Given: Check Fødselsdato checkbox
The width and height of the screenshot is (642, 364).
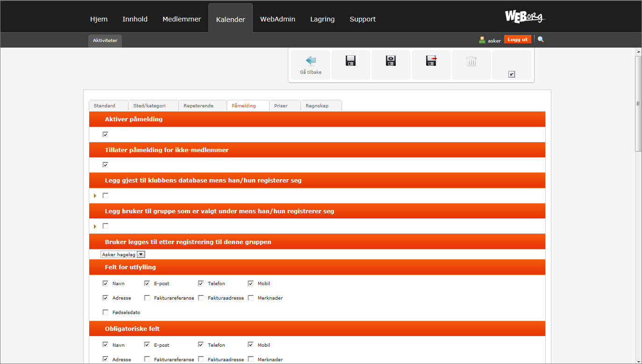Looking at the screenshot, I should (x=105, y=312).
